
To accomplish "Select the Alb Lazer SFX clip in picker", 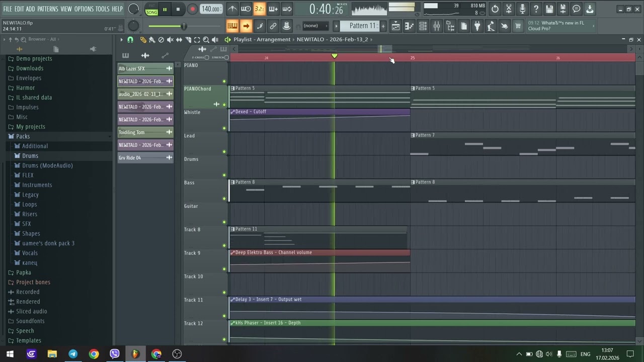I will 145,68.
